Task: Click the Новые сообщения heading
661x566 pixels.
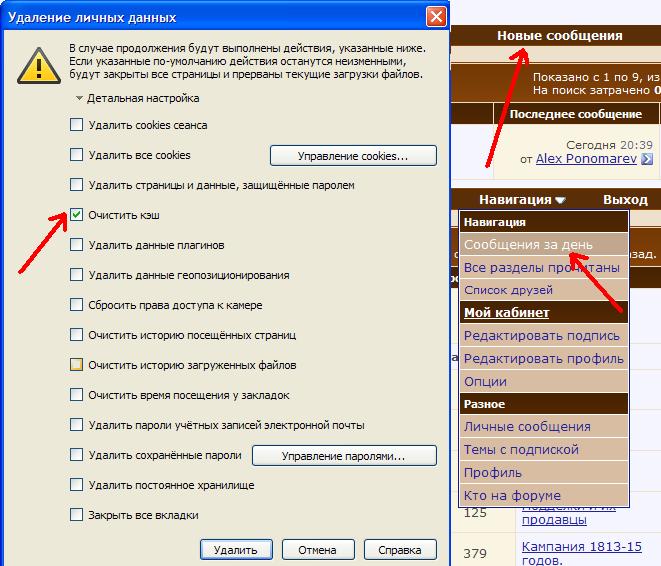Action: (559, 35)
